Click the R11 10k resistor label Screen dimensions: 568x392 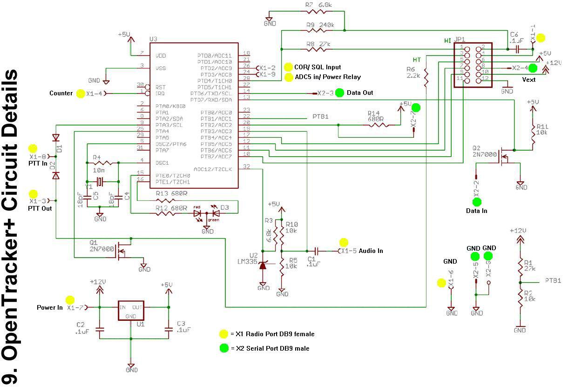(x=542, y=130)
